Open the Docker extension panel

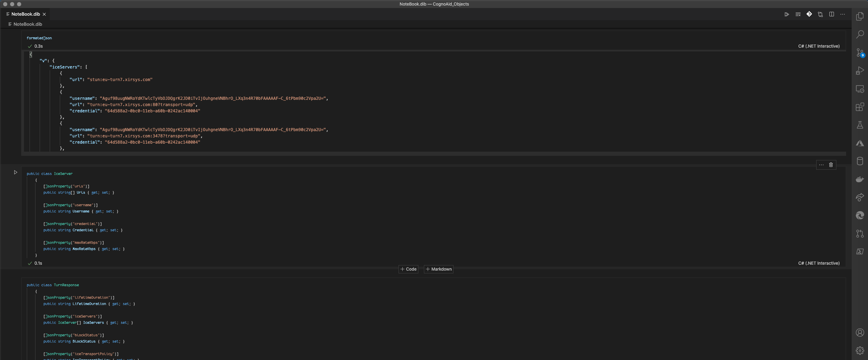[x=859, y=179]
